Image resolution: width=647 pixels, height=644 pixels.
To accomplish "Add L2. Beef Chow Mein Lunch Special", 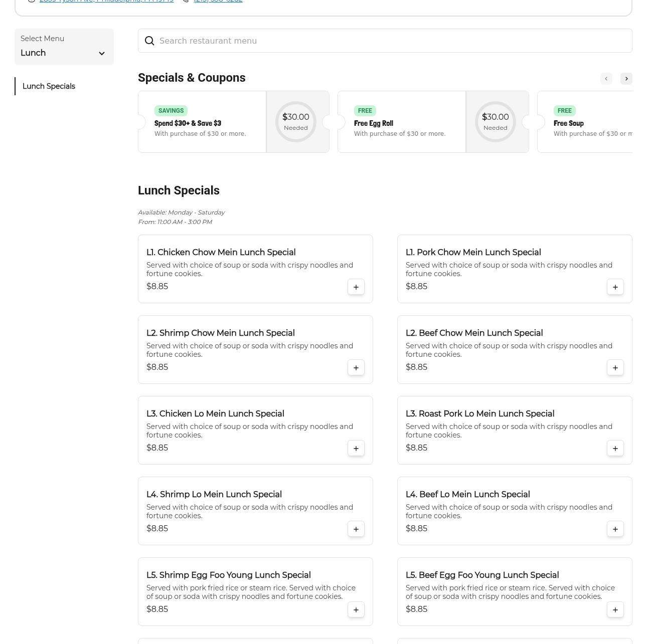I will [615, 368].
